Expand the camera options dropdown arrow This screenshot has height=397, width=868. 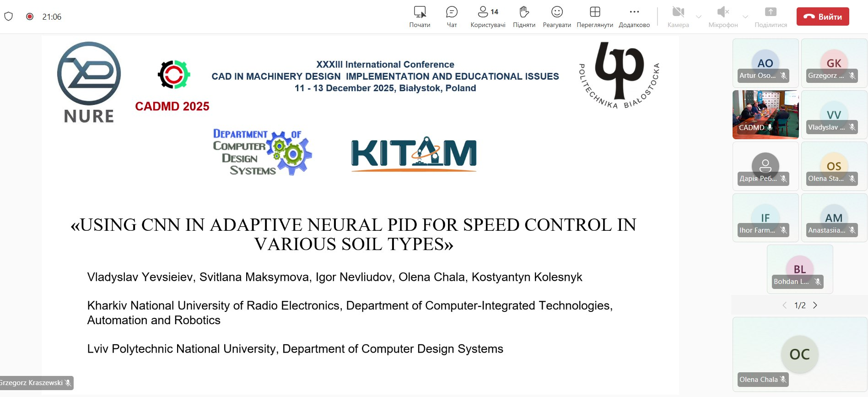click(699, 17)
